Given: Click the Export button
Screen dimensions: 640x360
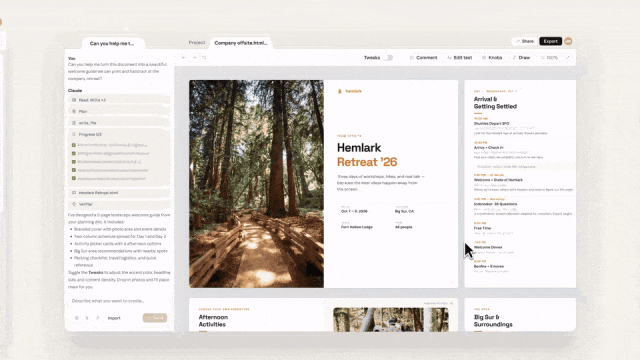Looking at the screenshot, I should point(550,41).
